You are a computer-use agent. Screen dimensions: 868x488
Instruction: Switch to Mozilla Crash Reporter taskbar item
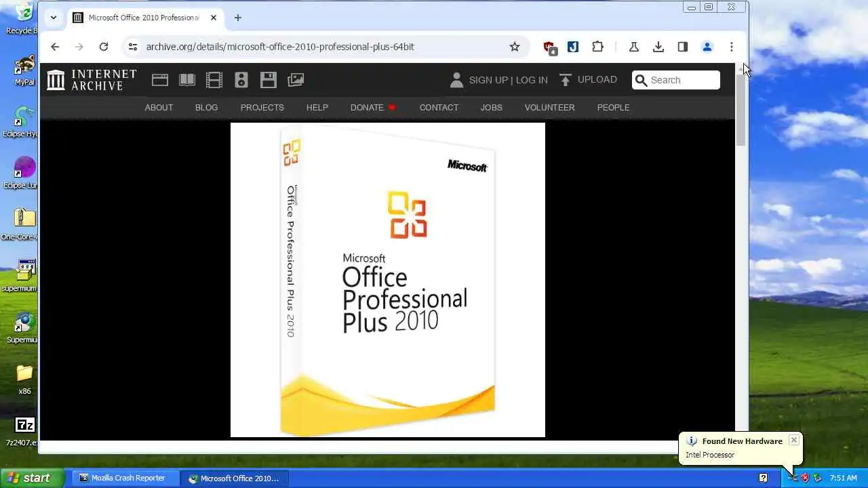pyautogui.click(x=125, y=478)
